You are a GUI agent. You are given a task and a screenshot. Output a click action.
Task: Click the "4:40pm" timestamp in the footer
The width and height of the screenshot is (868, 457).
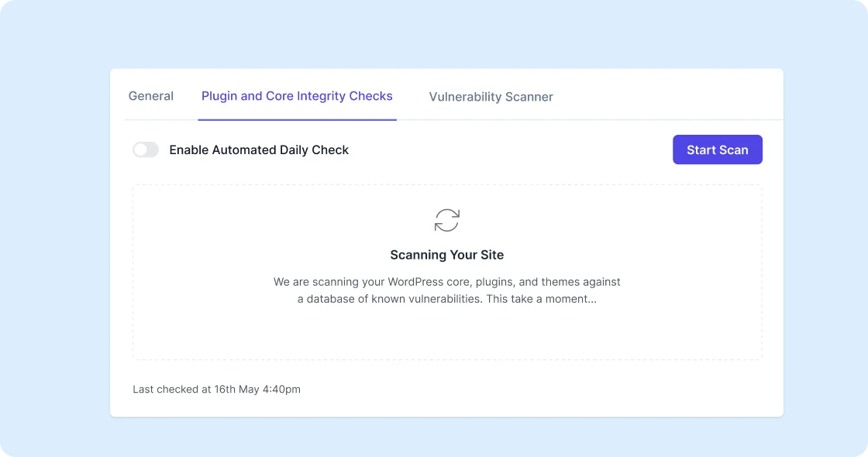coord(281,390)
